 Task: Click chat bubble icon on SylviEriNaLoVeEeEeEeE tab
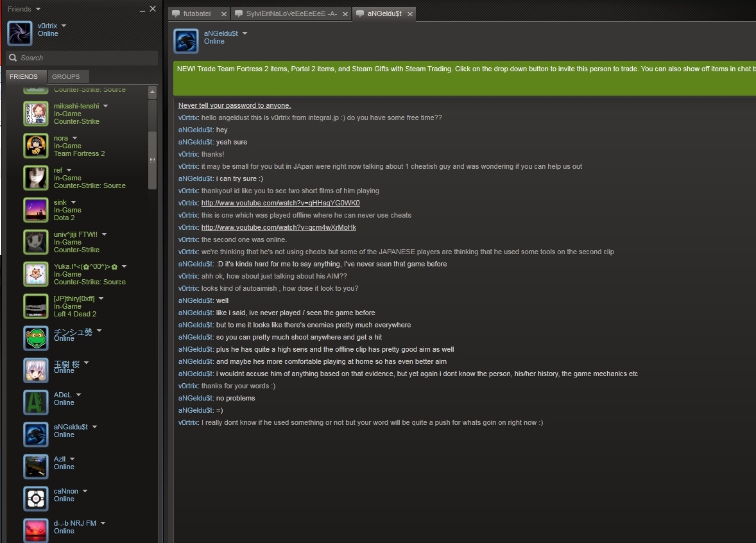click(239, 13)
